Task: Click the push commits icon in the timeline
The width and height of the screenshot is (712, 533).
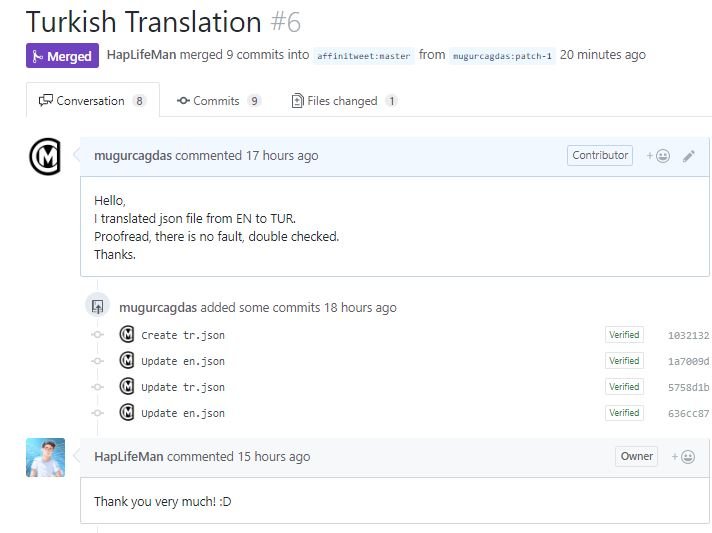Action: point(97,307)
